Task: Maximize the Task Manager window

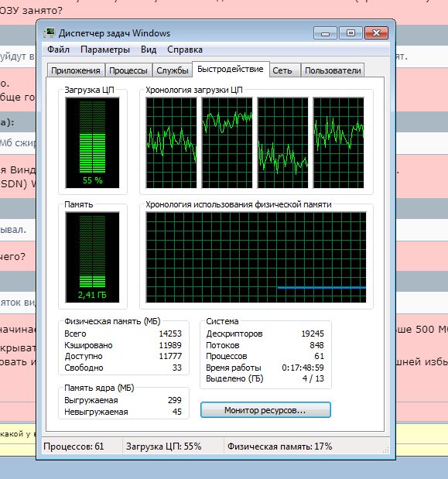Action: [x=351, y=33]
